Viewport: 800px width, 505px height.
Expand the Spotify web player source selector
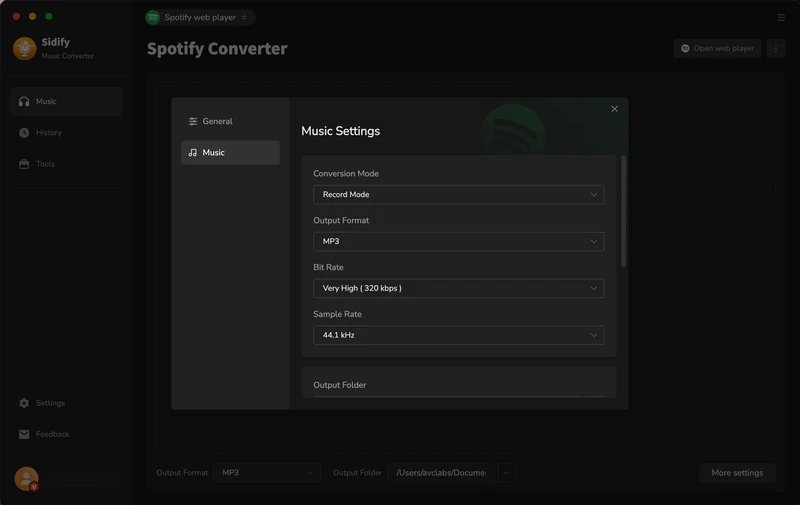click(200, 17)
